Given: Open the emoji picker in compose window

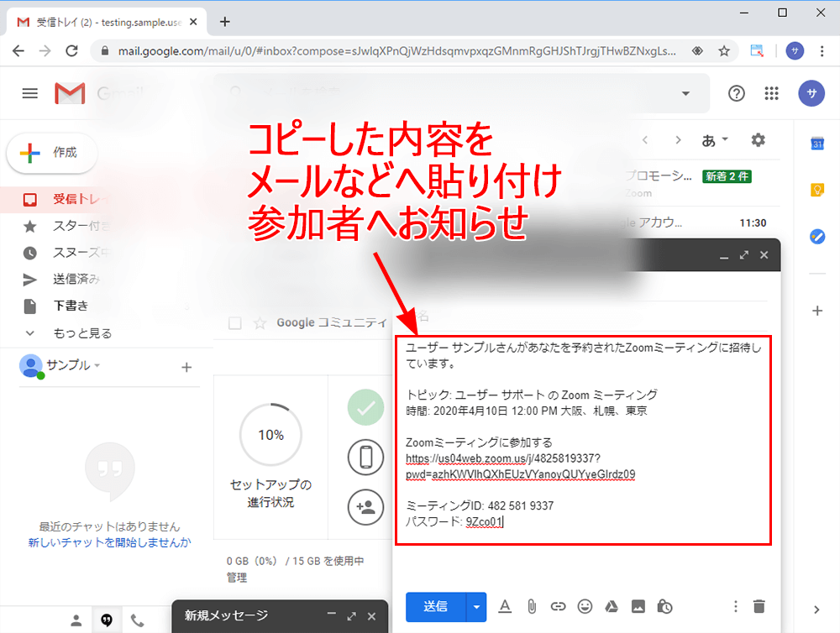Looking at the screenshot, I should (585, 606).
